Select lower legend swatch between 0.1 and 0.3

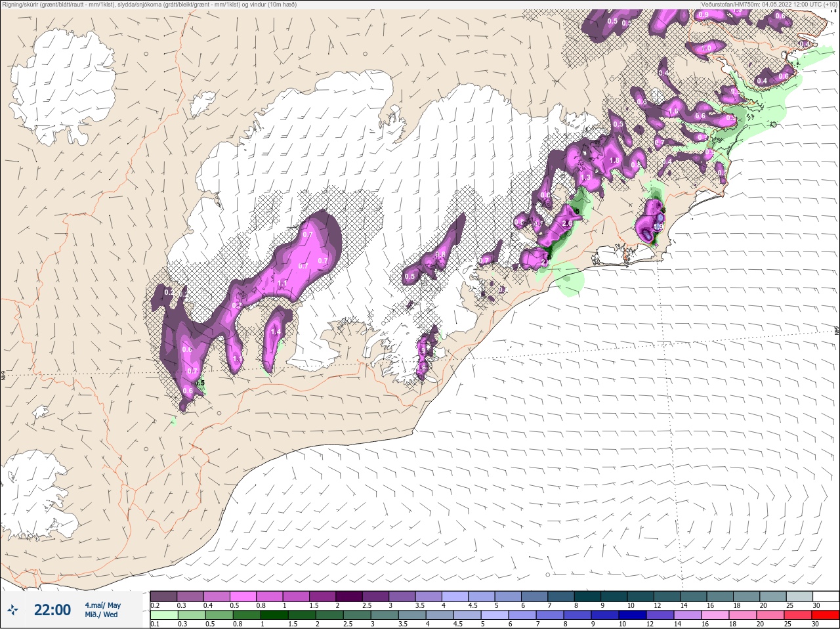click(163, 615)
